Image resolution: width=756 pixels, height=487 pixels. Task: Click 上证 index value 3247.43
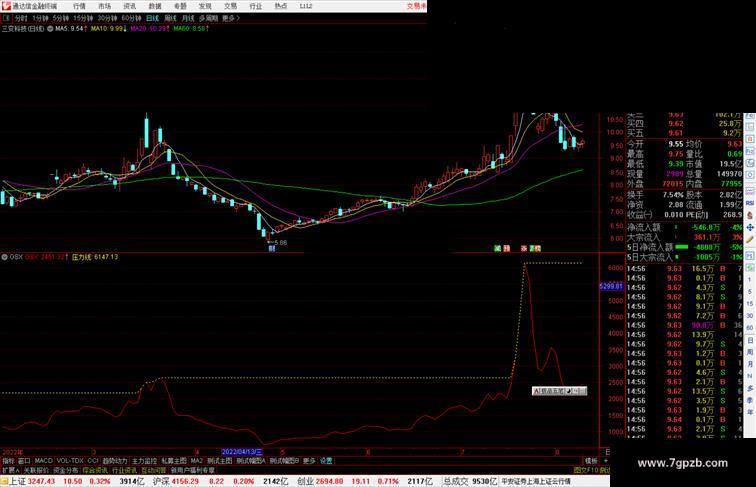coord(41,481)
